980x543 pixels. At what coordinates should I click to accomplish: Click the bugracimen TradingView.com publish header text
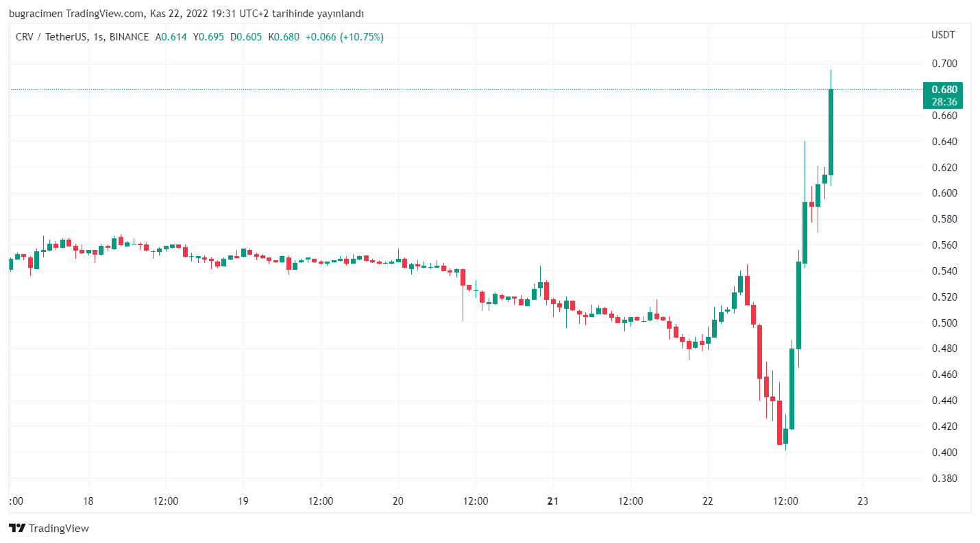pos(186,14)
